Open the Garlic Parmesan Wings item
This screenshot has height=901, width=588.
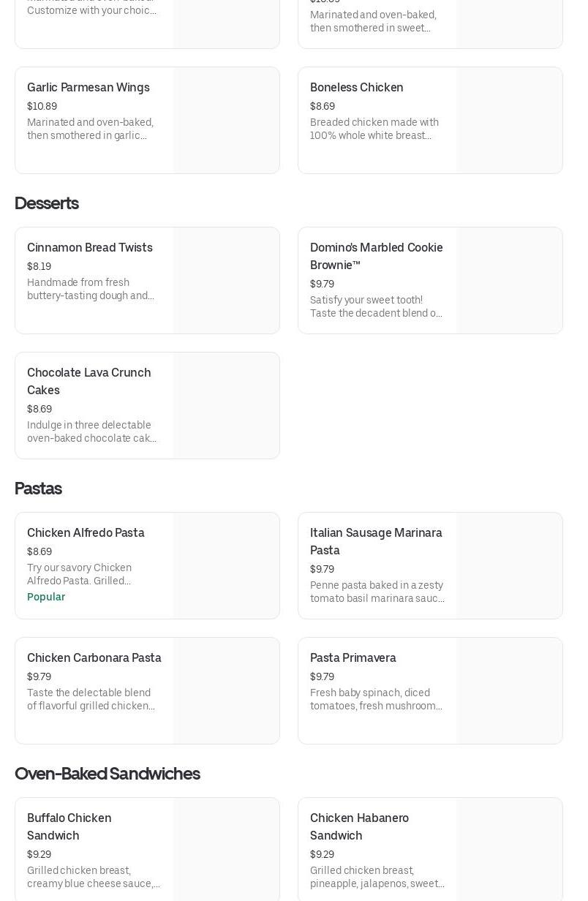[x=147, y=121]
